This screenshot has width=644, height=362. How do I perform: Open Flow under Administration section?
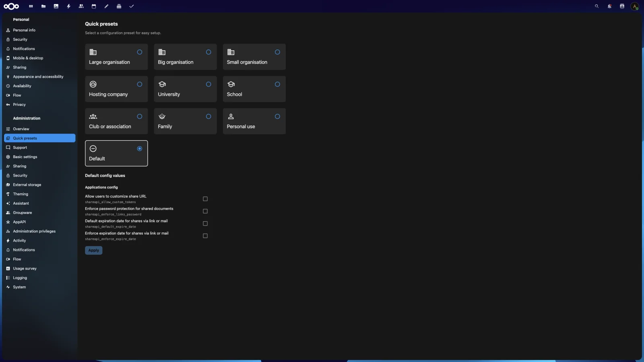(x=39, y=259)
